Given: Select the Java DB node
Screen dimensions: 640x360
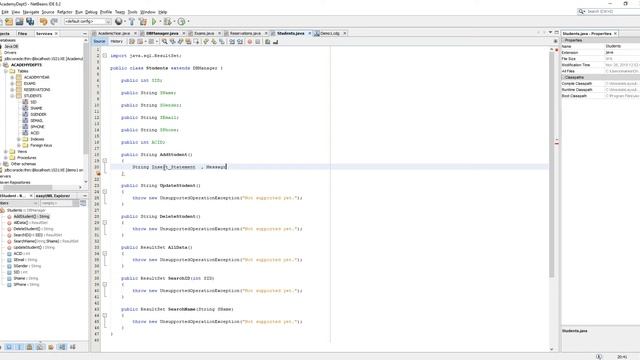Looking at the screenshot, I should click(x=11, y=47).
